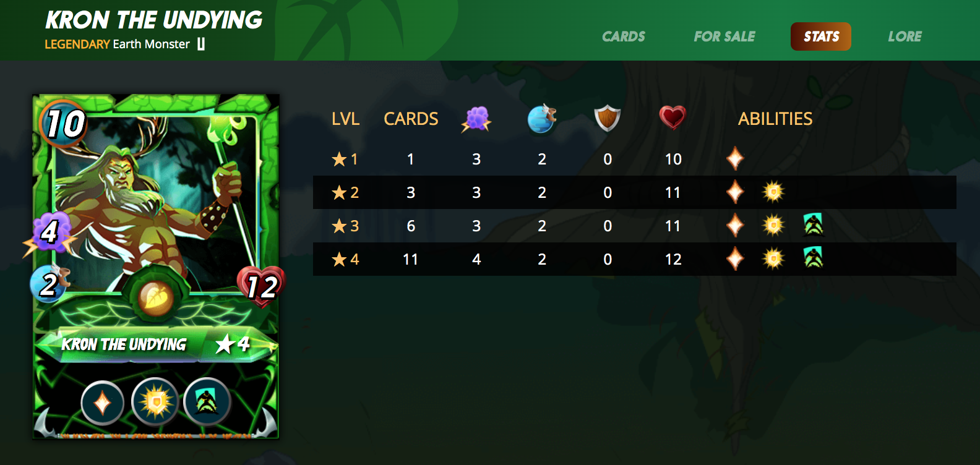Click the Divine Shield ability on card bottom
Viewport: 980px width, 465px height.
pos(155,403)
